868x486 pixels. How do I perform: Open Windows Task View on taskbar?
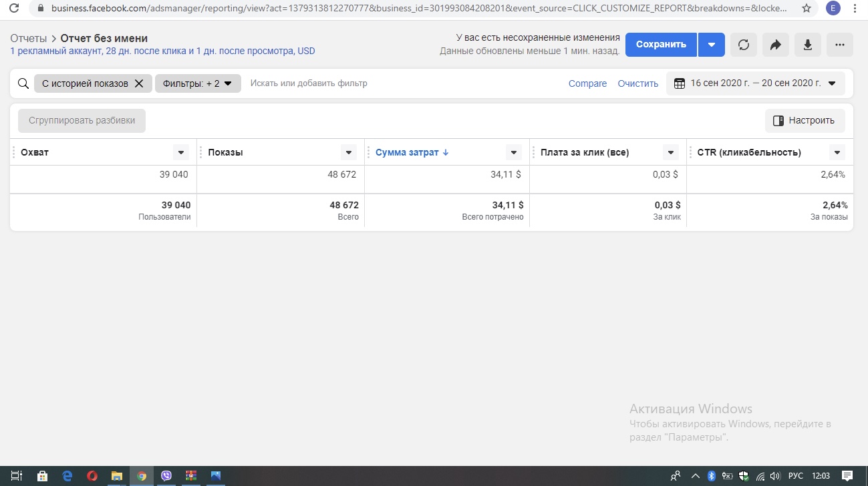coord(17,476)
